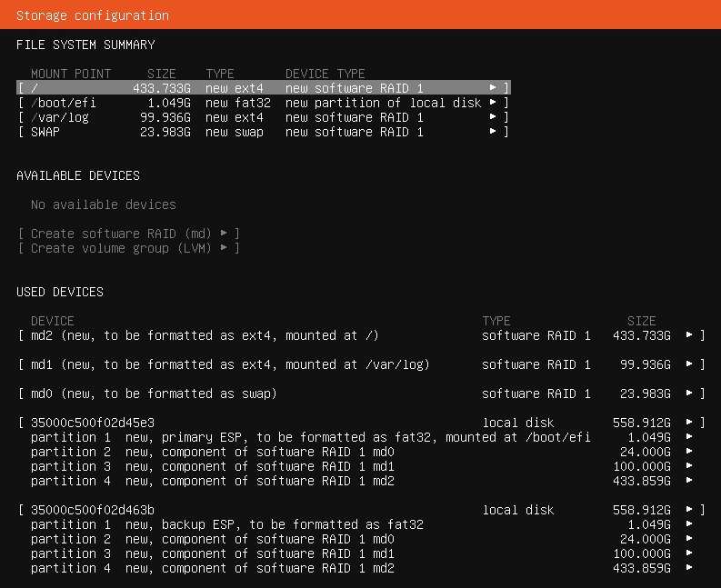Viewport: 721px width, 588px height.
Task: Open backup ESP partition 1 arrow
Action: pos(689,524)
